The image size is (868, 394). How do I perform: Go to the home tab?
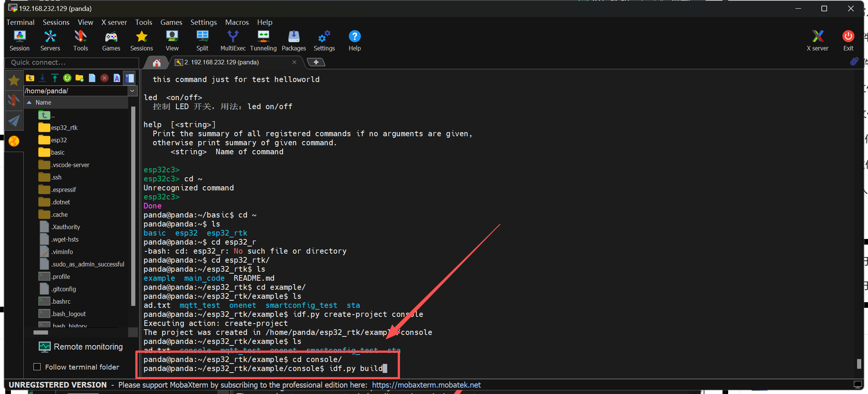(x=157, y=62)
